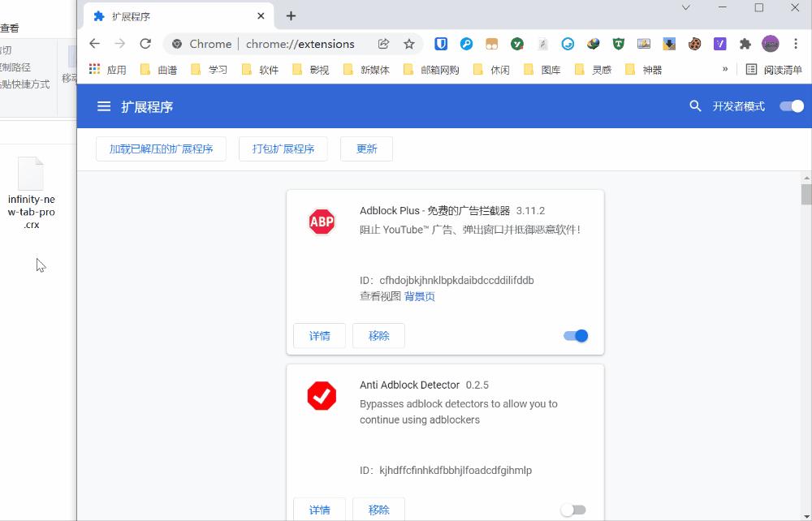Open the extensions page search icon
Image resolution: width=812 pixels, height=521 pixels.
click(695, 105)
